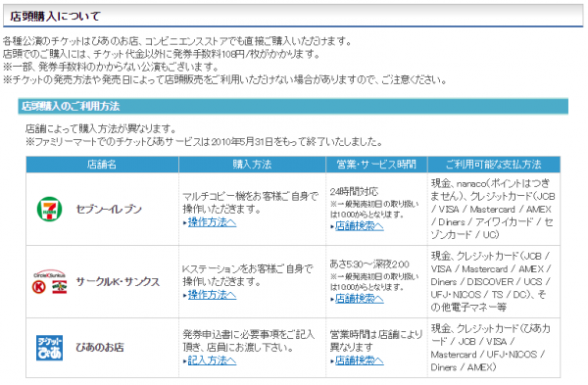Click the Seven-Eleven payment methods cell
The image size is (588, 385).
click(x=494, y=209)
